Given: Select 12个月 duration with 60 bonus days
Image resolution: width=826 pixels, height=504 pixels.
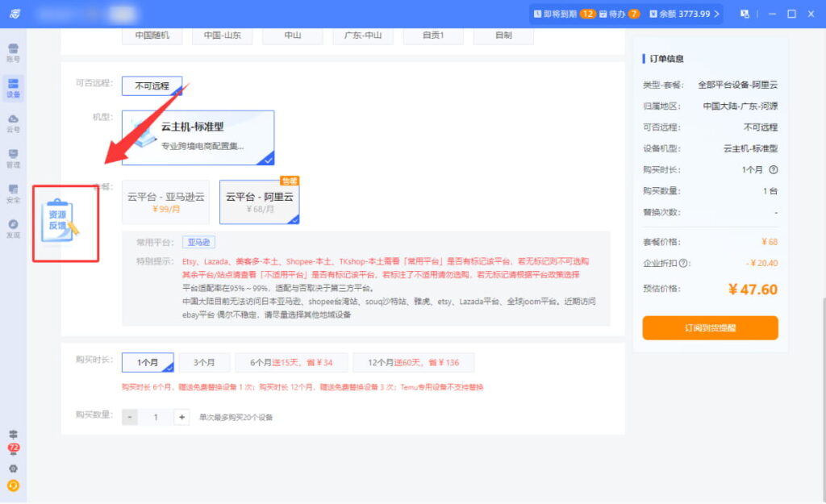Looking at the screenshot, I should [414, 362].
